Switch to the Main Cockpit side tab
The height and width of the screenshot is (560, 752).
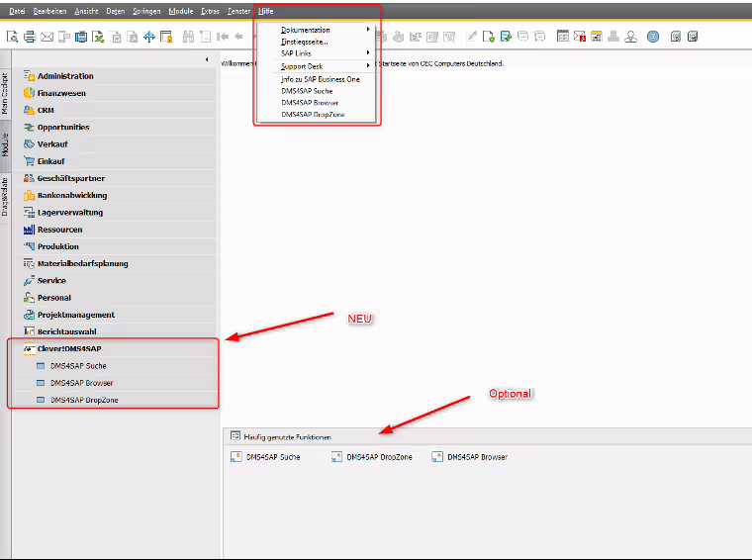pos(5,94)
